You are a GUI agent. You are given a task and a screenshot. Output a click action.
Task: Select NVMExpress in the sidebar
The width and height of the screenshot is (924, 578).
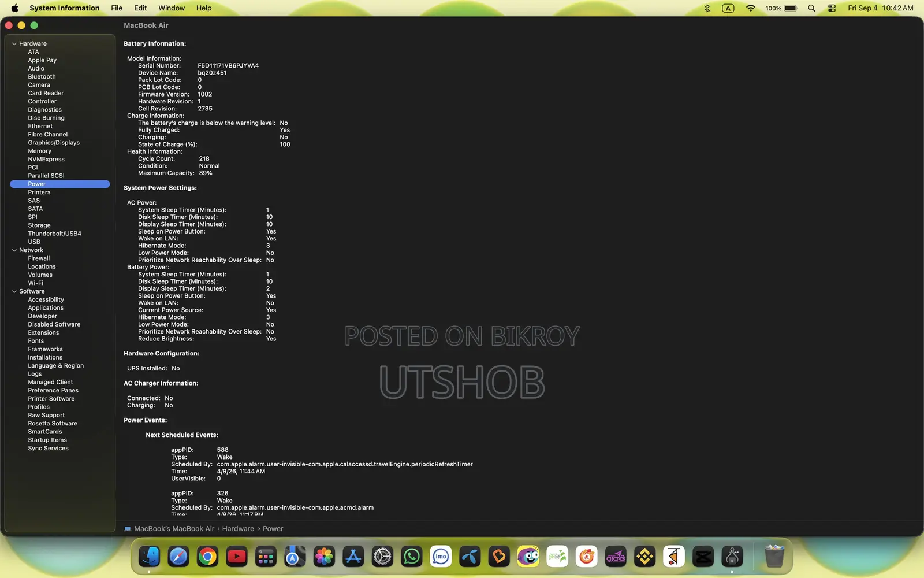click(46, 160)
